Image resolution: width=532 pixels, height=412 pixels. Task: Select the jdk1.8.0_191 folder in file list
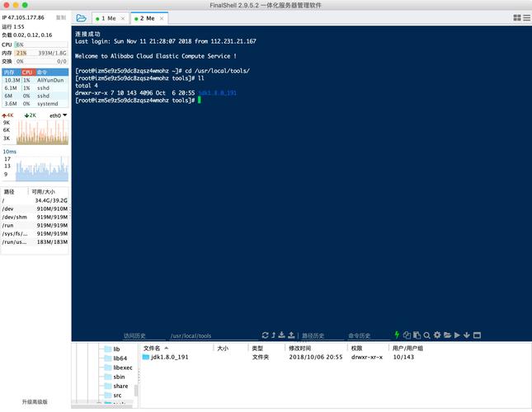[166, 357]
